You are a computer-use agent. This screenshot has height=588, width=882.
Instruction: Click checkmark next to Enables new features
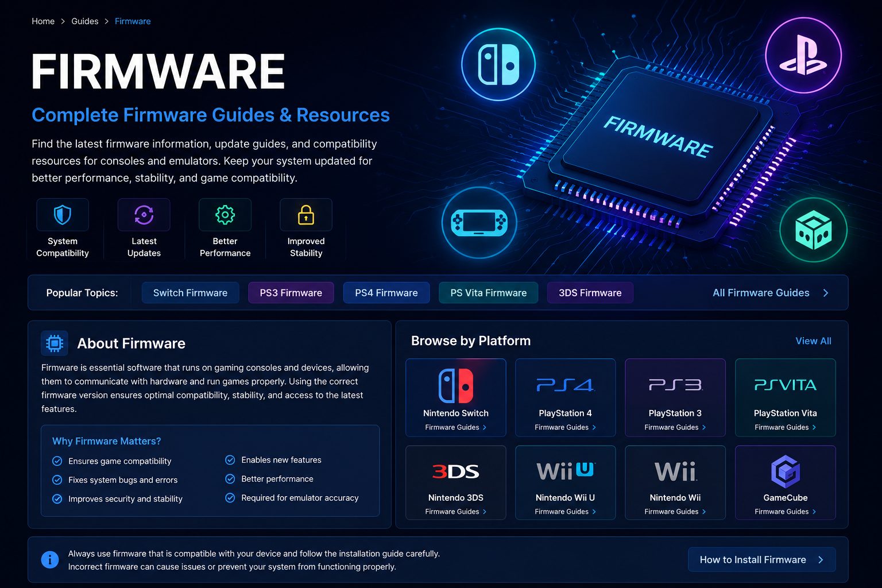point(230,460)
